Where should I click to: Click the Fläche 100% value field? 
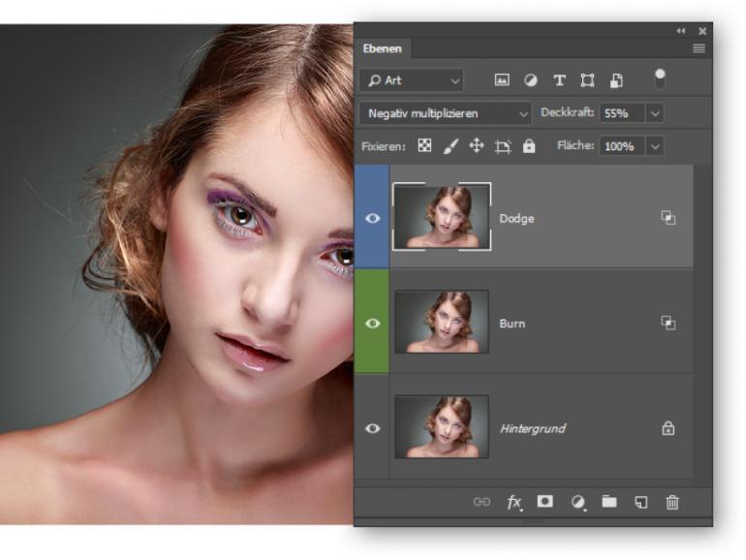point(622,146)
